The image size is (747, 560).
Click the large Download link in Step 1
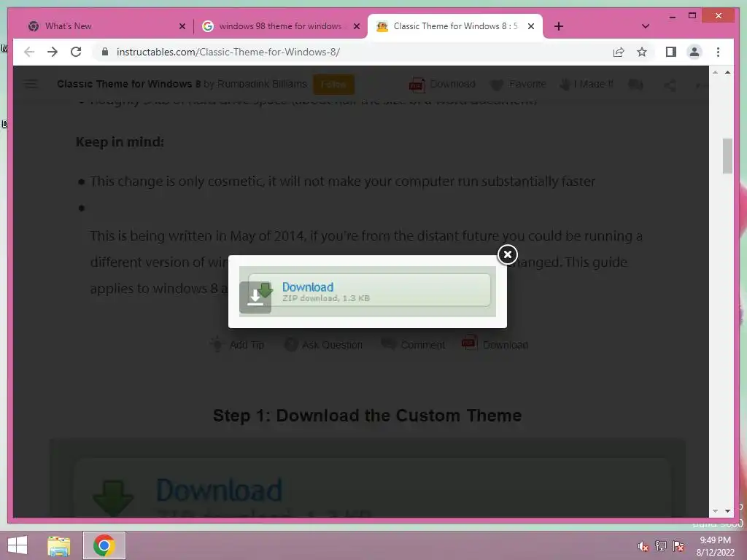(x=219, y=490)
